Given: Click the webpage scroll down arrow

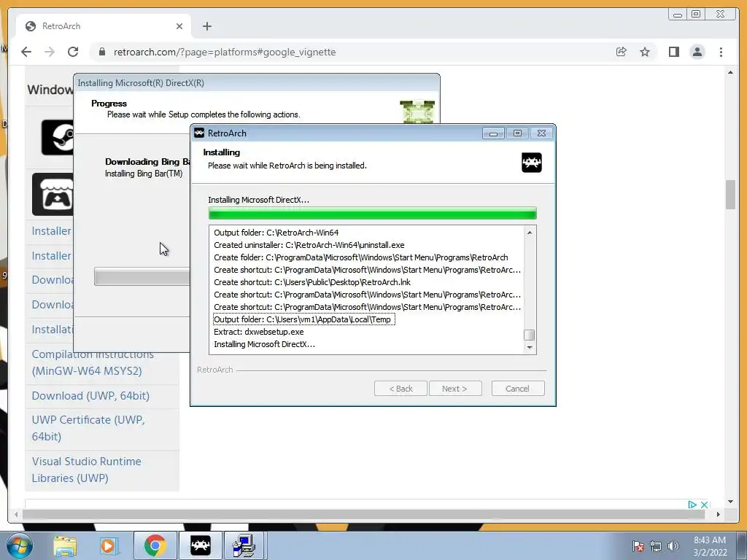Looking at the screenshot, I should click(x=731, y=502).
